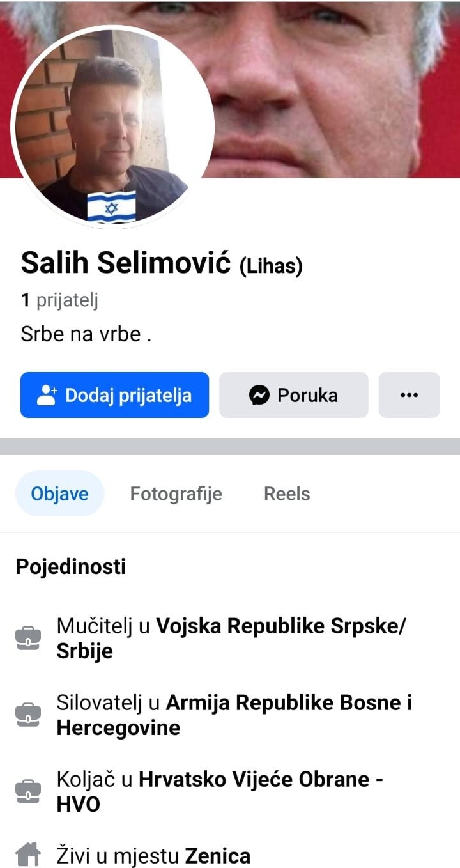Open the 1 prijatelj friends list

tap(59, 300)
